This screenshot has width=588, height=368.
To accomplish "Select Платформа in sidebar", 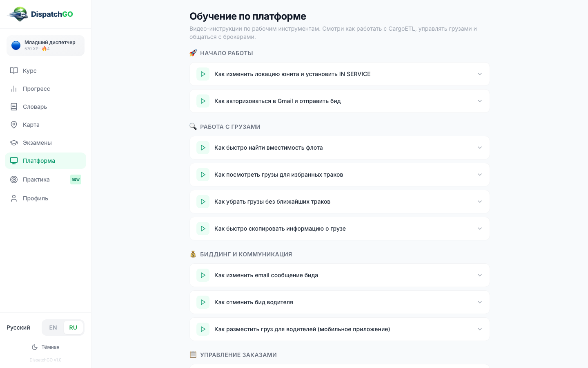I will click(x=45, y=161).
